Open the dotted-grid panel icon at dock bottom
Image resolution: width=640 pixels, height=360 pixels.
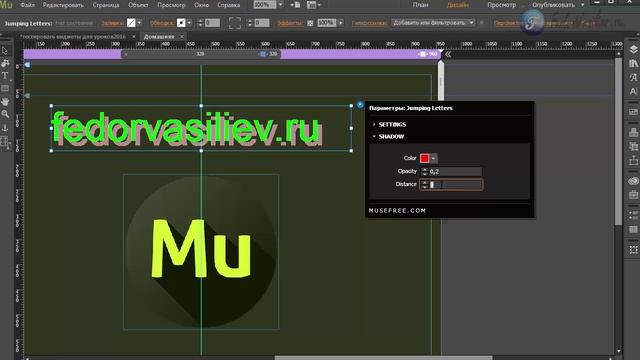[x=633, y=250]
